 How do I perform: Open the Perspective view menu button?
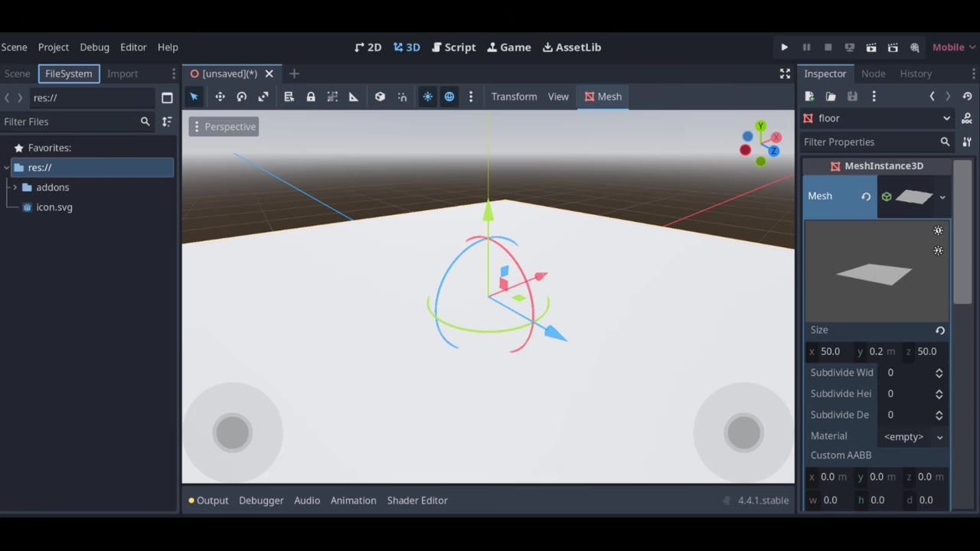click(x=224, y=127)
